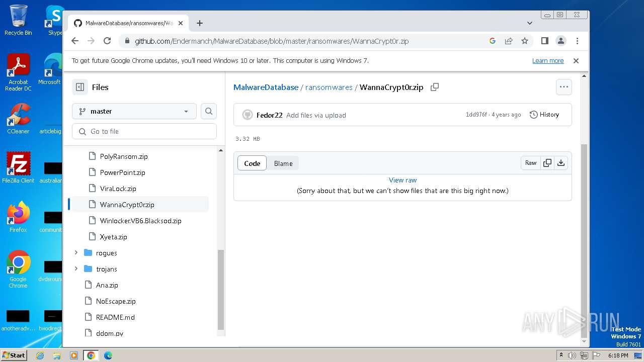Go to ransomwares folder breadcrumb
This screenshot has width=644, height=362.
coord(329,87)
